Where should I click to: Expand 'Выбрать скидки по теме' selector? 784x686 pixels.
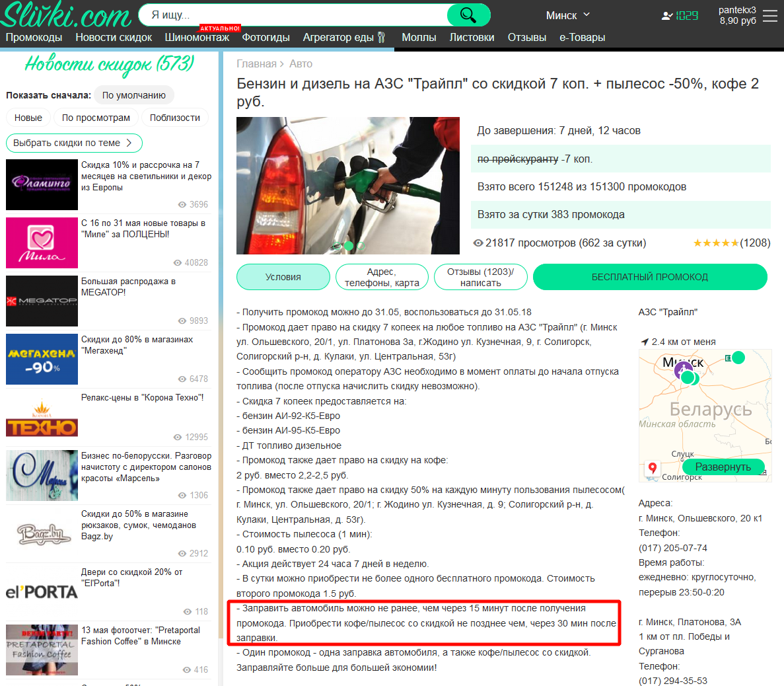[x=73, y=143]
